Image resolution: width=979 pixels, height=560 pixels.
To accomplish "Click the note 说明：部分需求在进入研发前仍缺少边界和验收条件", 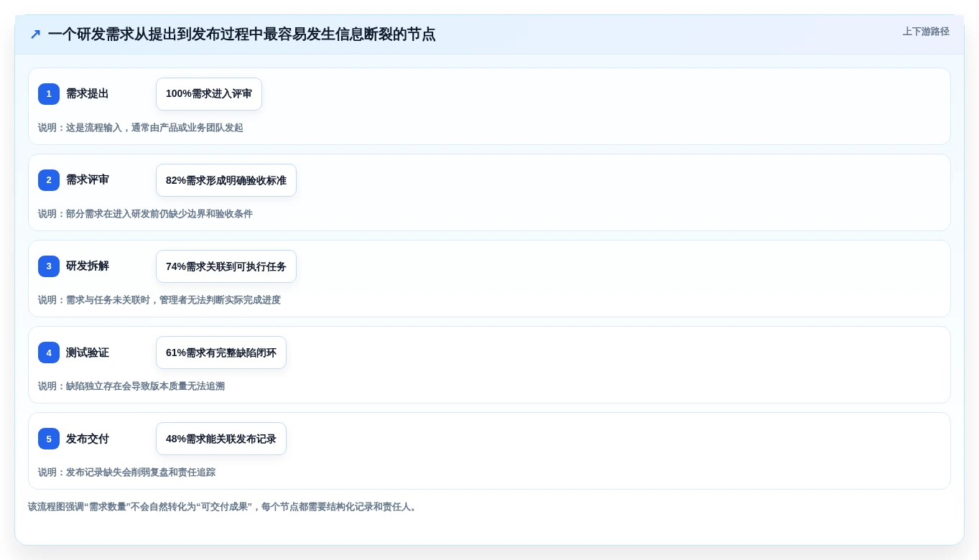I will [146, 214].
